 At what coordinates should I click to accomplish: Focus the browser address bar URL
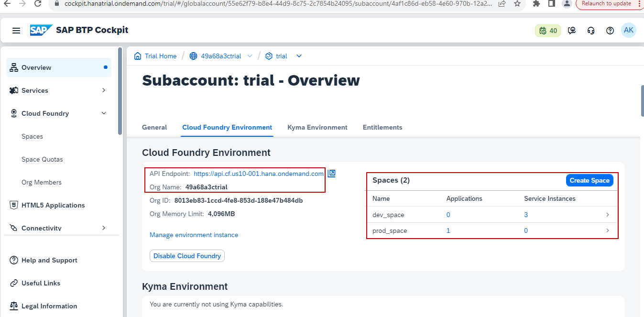click(279, 3)
